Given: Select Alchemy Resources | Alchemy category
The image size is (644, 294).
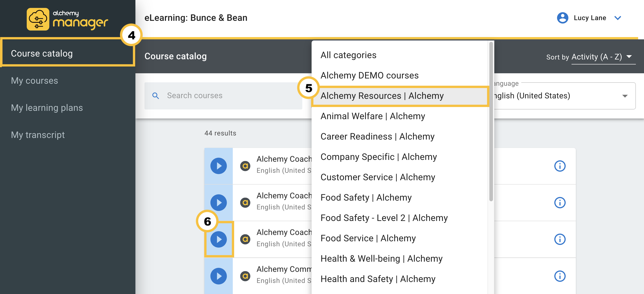Looking at the screenshot, I should [382, 96].
